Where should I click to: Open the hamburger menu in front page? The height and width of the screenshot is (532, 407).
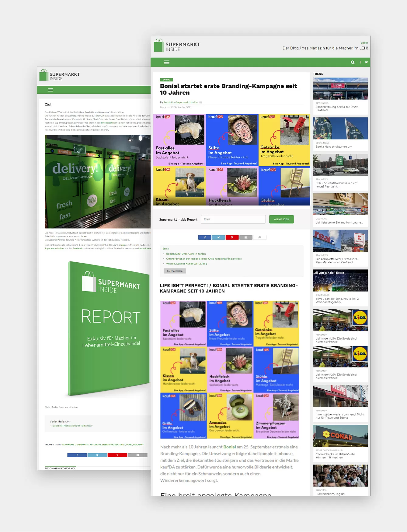pyautogui.click(x=166, y=62)
